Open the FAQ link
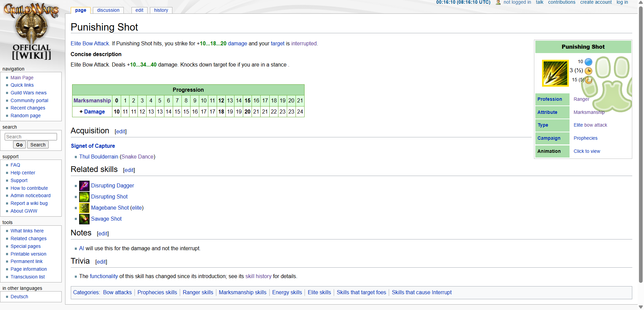 (15, 165)
